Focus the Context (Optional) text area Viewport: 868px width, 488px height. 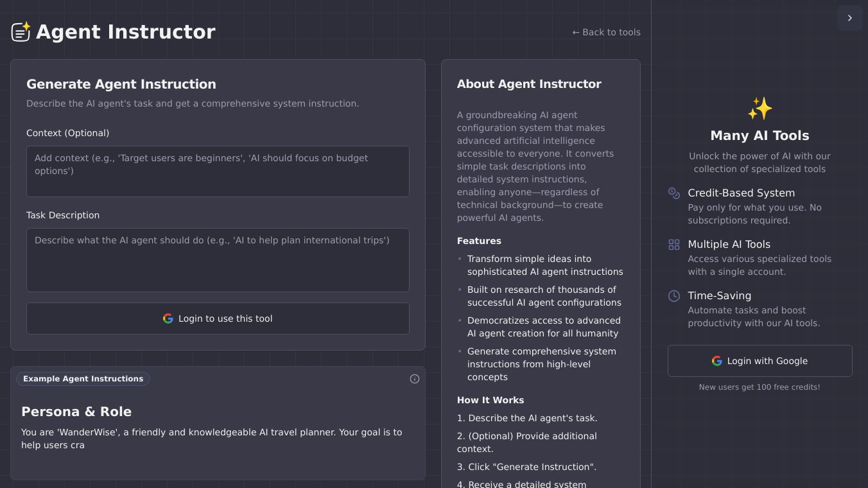click(218, 171)
